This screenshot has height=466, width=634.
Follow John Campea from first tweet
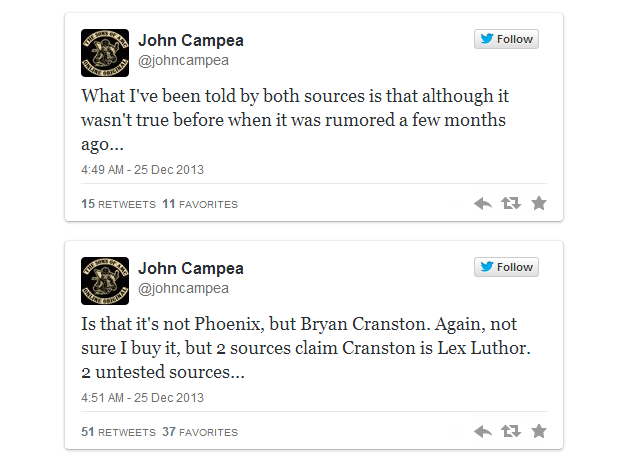point(507,40)
